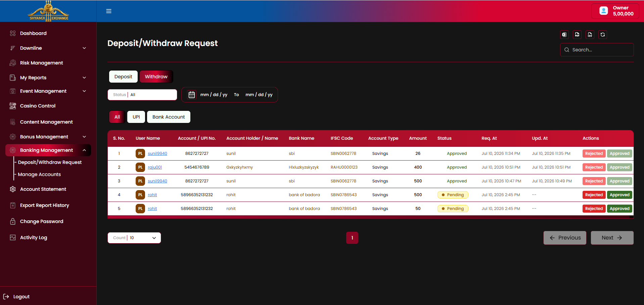The image size is (644, 305).
Task: Click the Logout text label
Action: coord(21,297)
